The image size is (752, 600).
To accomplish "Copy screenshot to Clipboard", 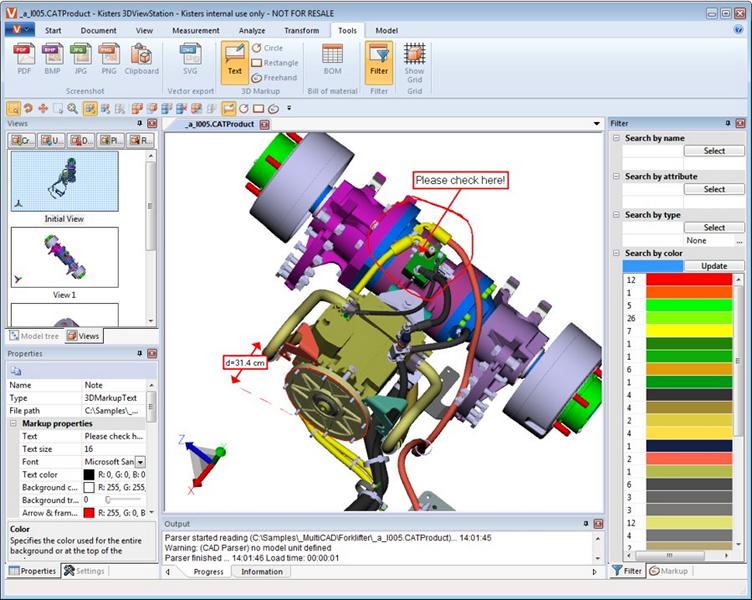I will tap(141, 59).
